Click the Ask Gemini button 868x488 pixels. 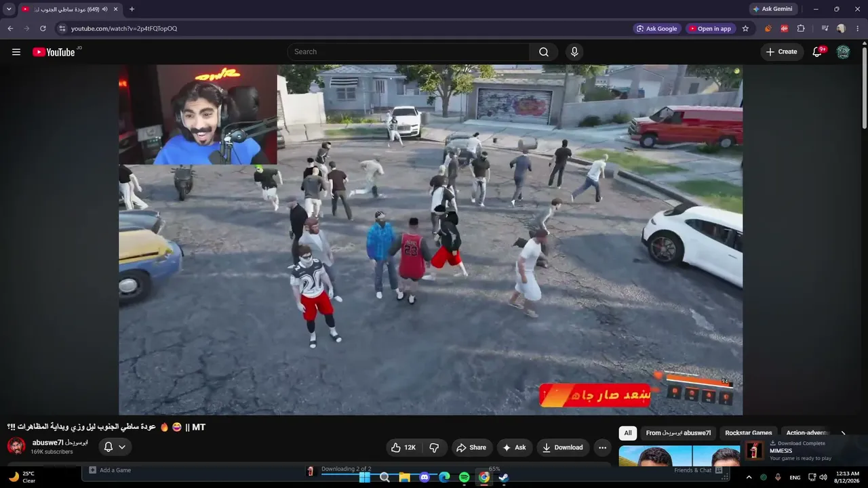pos(773,9)
